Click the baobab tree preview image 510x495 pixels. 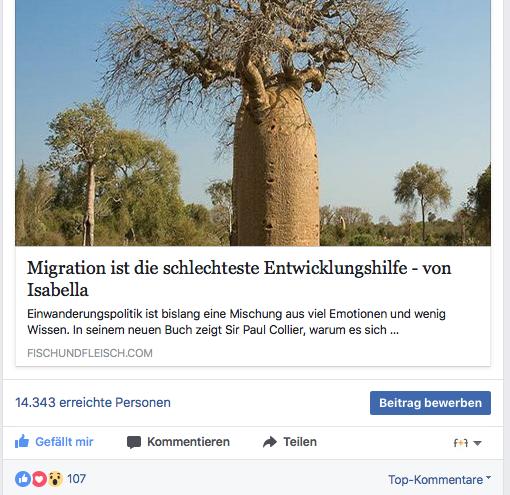pos(253,123)
